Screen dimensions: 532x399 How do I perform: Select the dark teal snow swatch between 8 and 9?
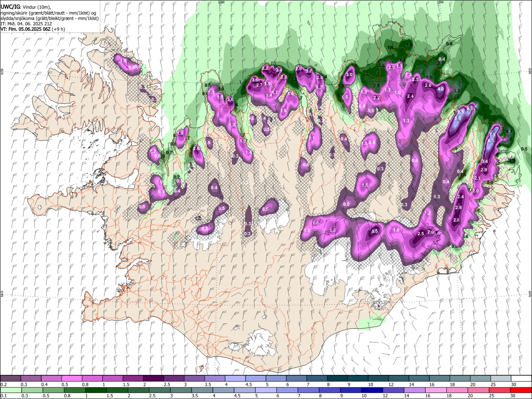337,379
